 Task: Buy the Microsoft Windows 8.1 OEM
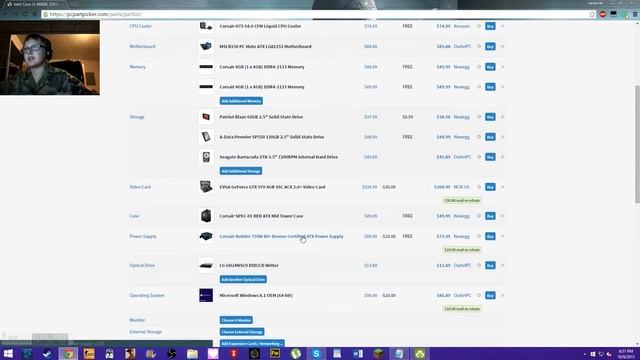(x=490, y=295)
